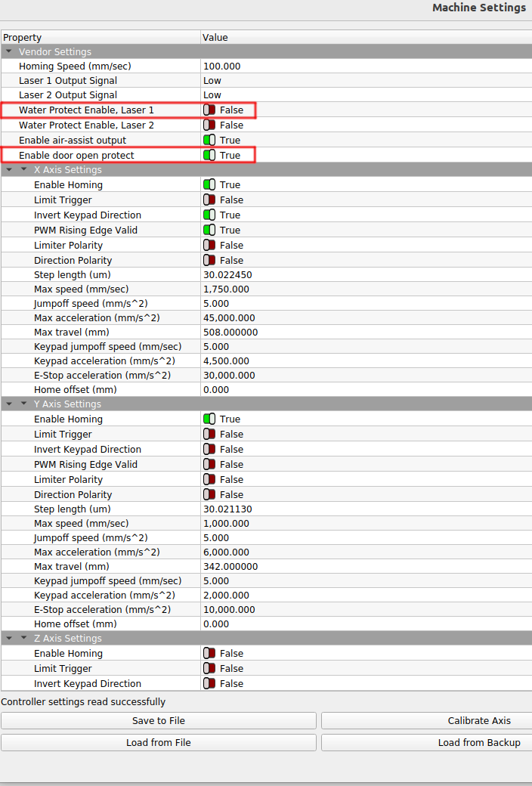Click the Load from File button
532x786 pixels.
tap(159, 743)
